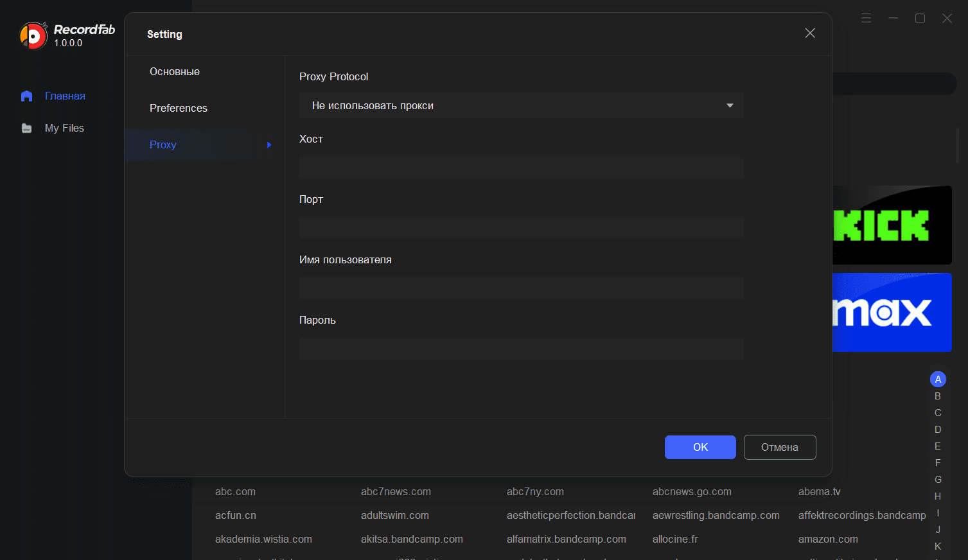
Task: Jump to letter B in alphabet index
Action: pos(938,396)
